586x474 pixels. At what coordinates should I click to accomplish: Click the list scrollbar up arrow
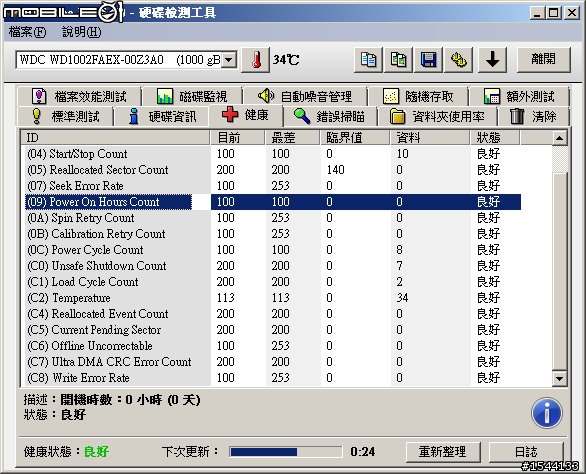coord(559,138)
